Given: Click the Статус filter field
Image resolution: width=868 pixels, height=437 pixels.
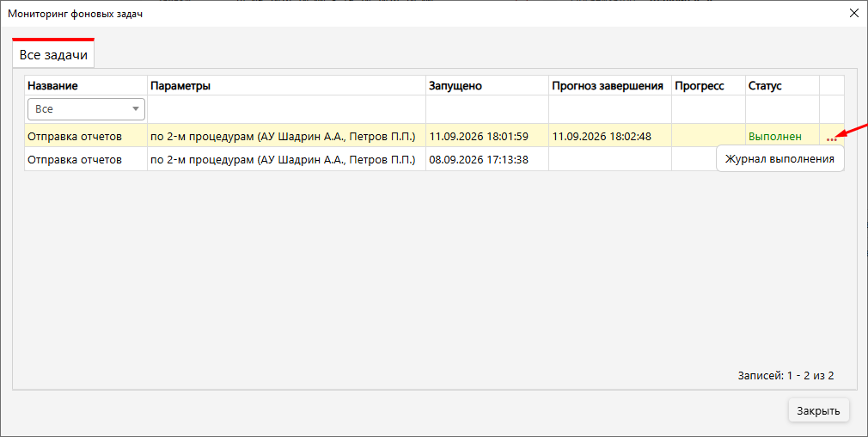Looking at the screenshot, I should point(782,109).
